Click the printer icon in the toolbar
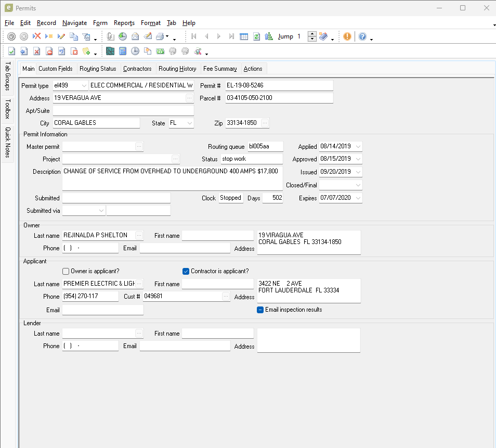 pos(161,36)
